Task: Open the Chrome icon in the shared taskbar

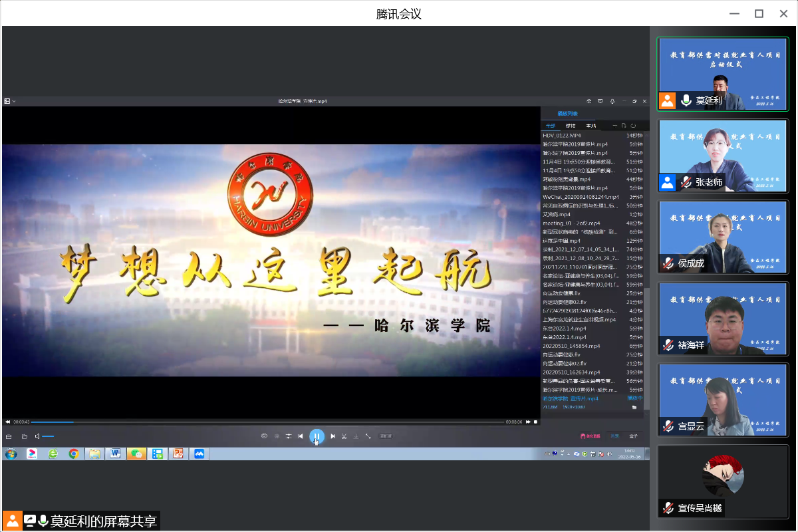Action: [74, 454]
